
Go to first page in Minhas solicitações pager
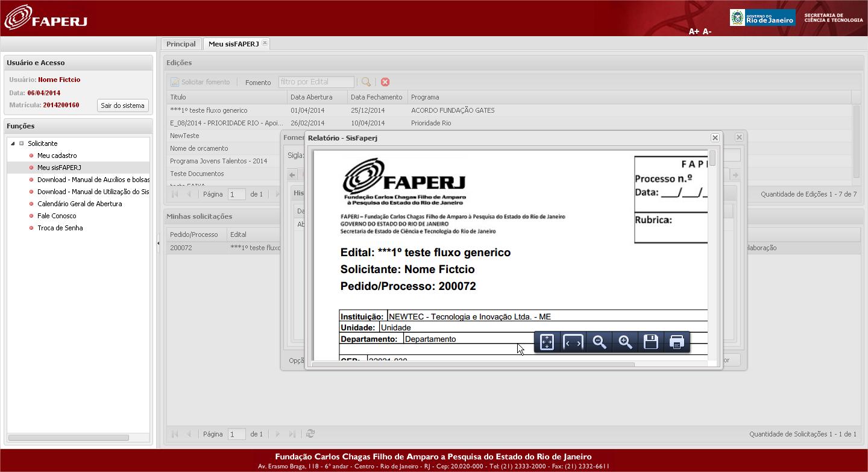click(175, 434)
